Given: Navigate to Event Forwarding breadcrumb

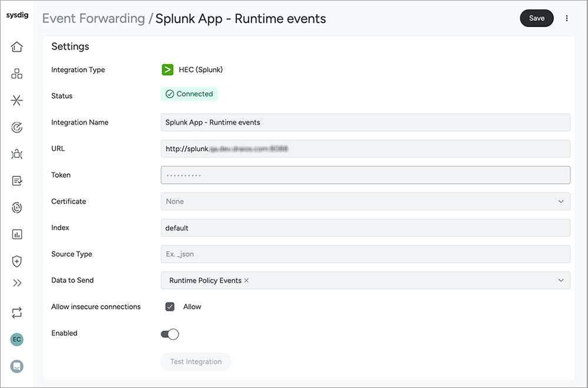Looking at the screenshot, I should 93,18.
